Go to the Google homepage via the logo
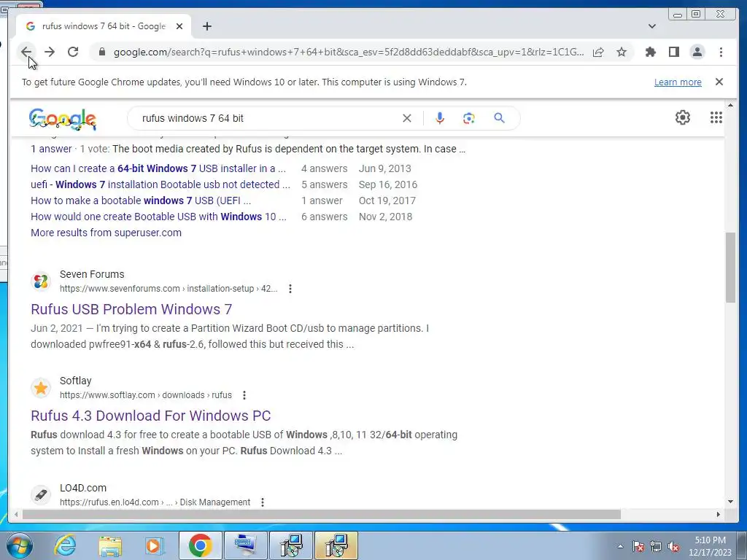The image size is (747, 560). pyautogui.click(x=63, y=119)
